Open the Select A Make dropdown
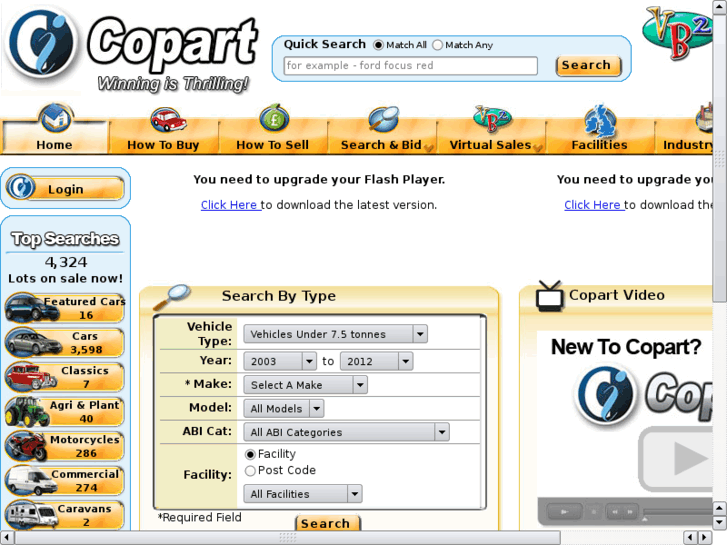The width and height of the screenshot is (727, 545). coord(306,385)
